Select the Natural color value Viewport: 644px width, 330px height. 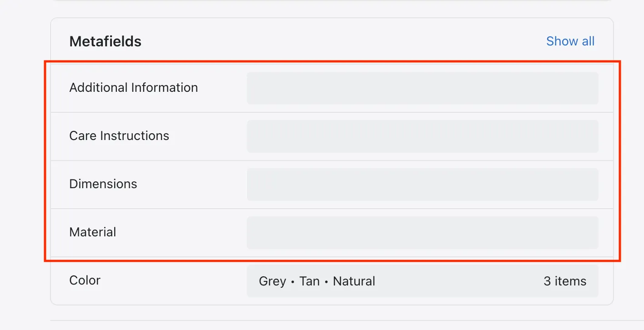[x=354, y=281]
